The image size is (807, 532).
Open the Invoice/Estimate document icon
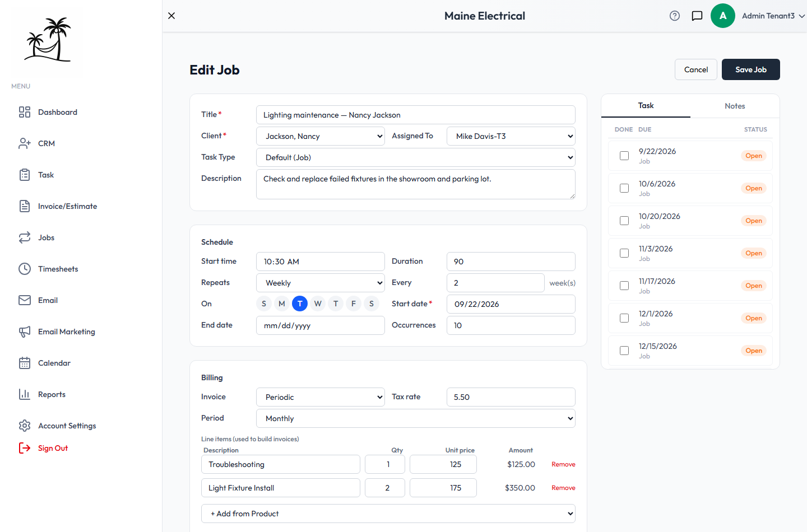coord(25,206)
